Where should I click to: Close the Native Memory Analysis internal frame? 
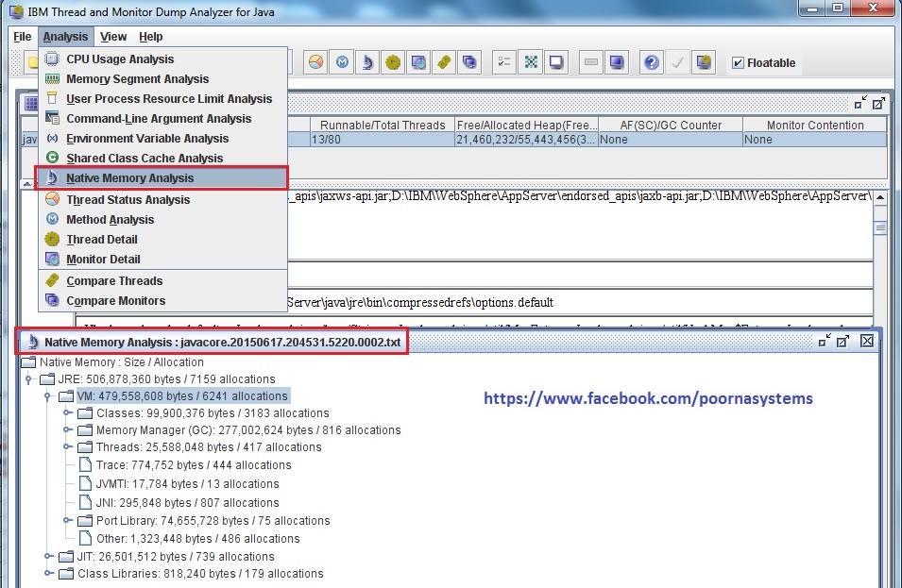click(867, 341)
